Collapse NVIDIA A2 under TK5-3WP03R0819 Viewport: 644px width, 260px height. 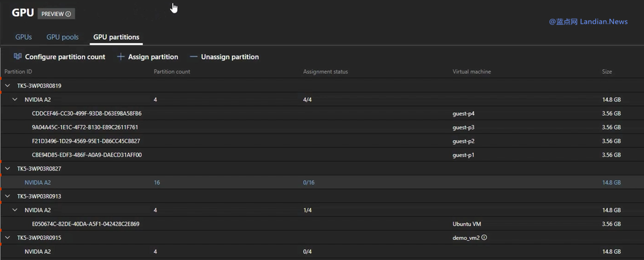15,100
